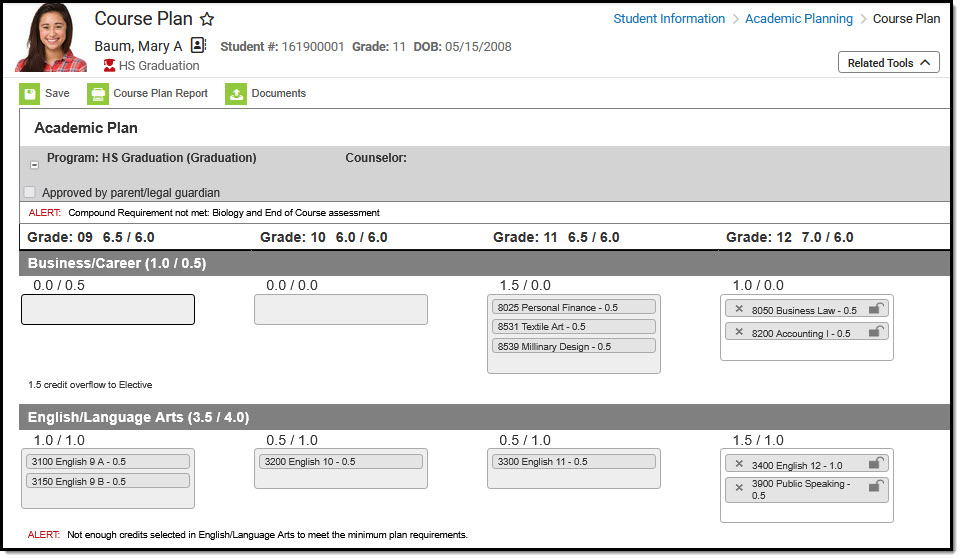
Task: Click the Student # 161900001 value
Action: pos(313,47)
